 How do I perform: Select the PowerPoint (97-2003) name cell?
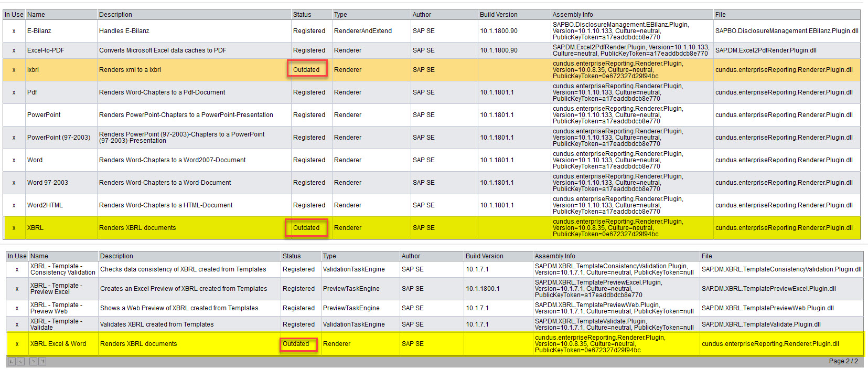coord(59,138)
